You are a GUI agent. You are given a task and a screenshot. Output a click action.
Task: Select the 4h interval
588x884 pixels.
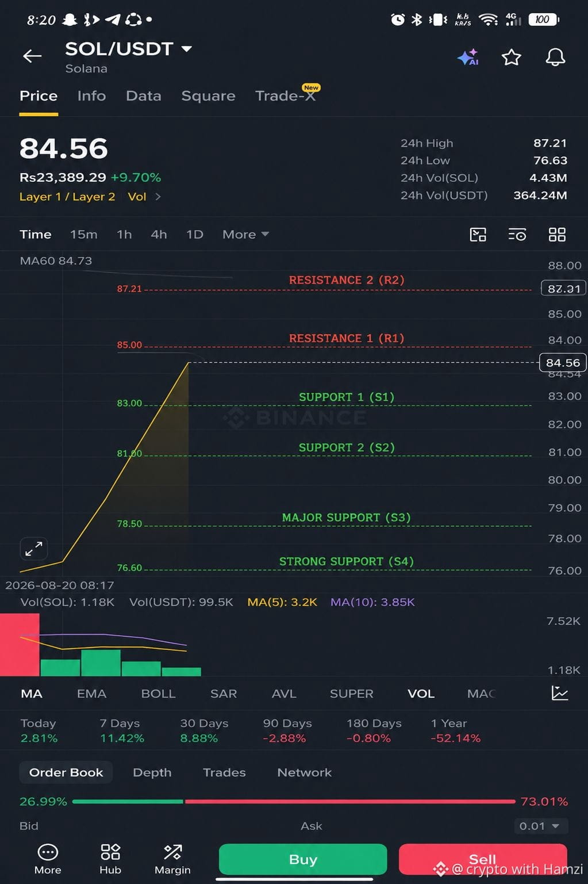[x=159, y=235]
